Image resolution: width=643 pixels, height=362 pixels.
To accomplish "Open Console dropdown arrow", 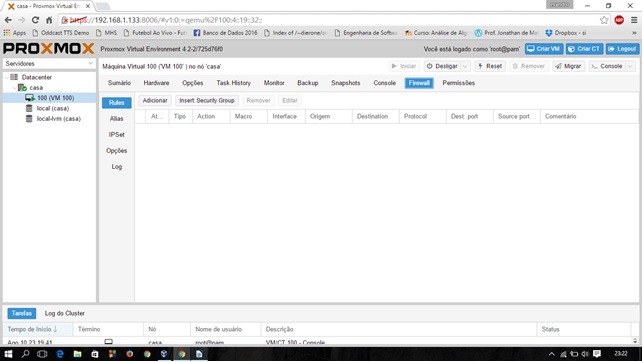I will point(630,66).
